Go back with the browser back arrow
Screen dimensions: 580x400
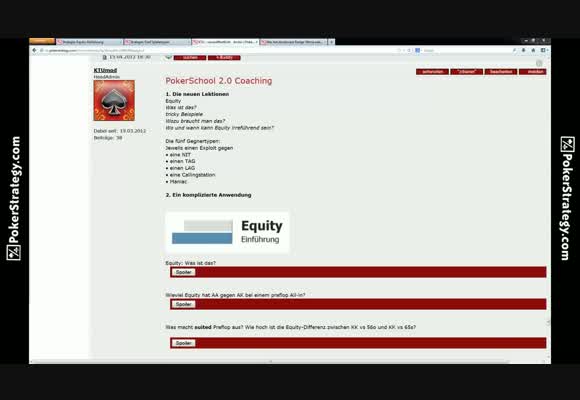34,50
